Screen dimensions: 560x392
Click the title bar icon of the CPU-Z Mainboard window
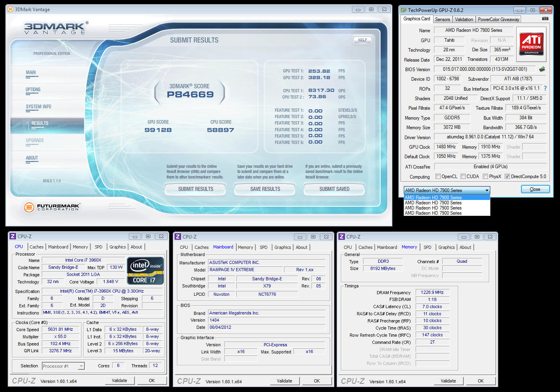coord(178,237)
